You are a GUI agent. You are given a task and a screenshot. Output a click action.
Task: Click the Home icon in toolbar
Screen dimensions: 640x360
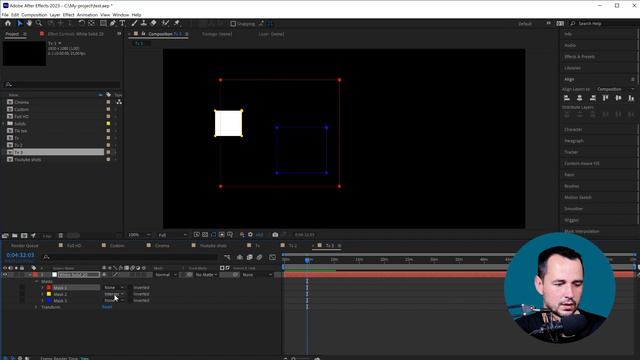point(8,24)
